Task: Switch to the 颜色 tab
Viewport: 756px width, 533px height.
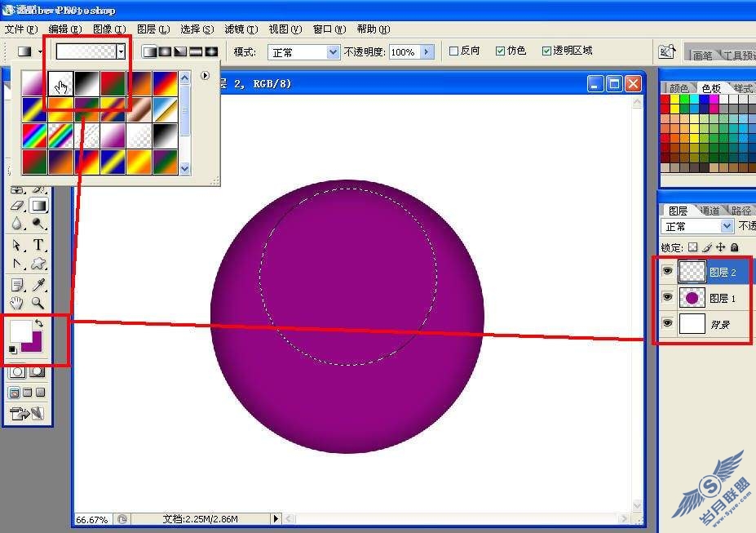Action: pyautogui.click(x=679, y=88)
